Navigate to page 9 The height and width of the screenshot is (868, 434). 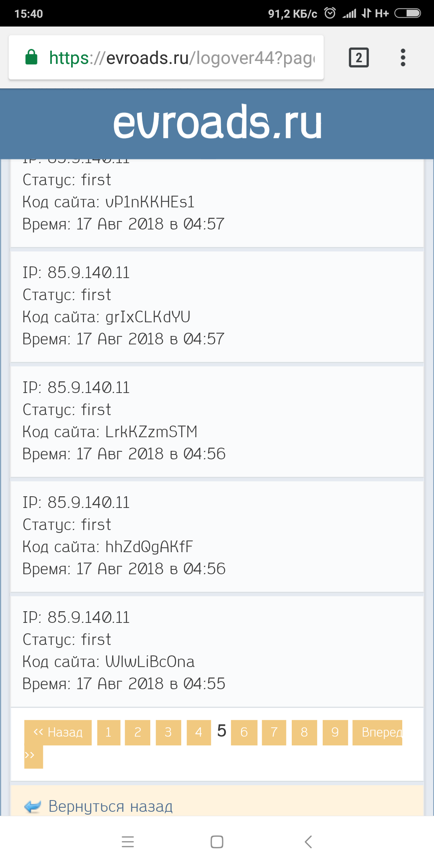tap(335, 732)
